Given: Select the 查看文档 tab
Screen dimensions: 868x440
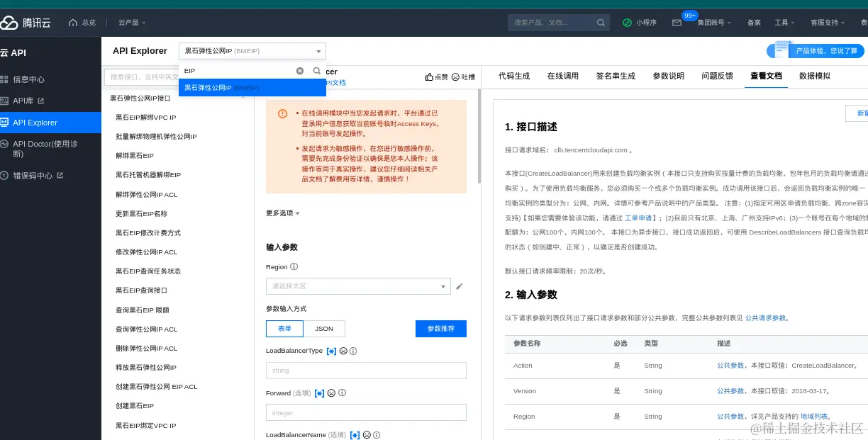Looking at the screenshot, I should pos(767,76).
